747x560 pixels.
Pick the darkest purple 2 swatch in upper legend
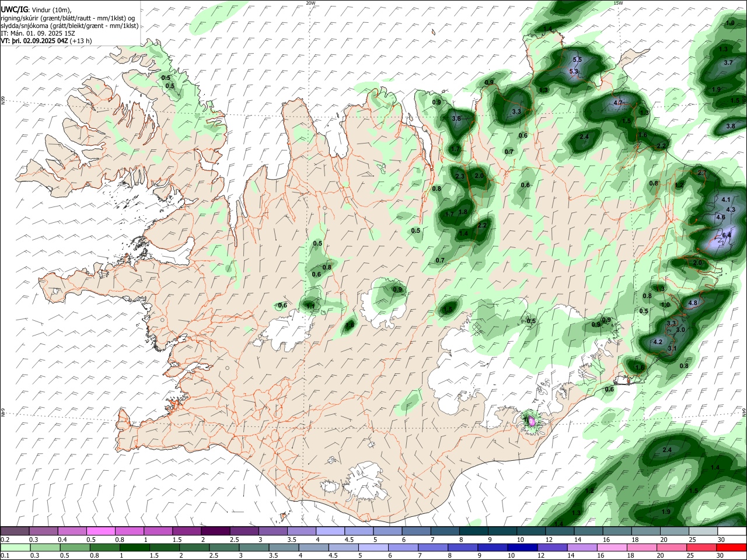[x=215, y=531]
